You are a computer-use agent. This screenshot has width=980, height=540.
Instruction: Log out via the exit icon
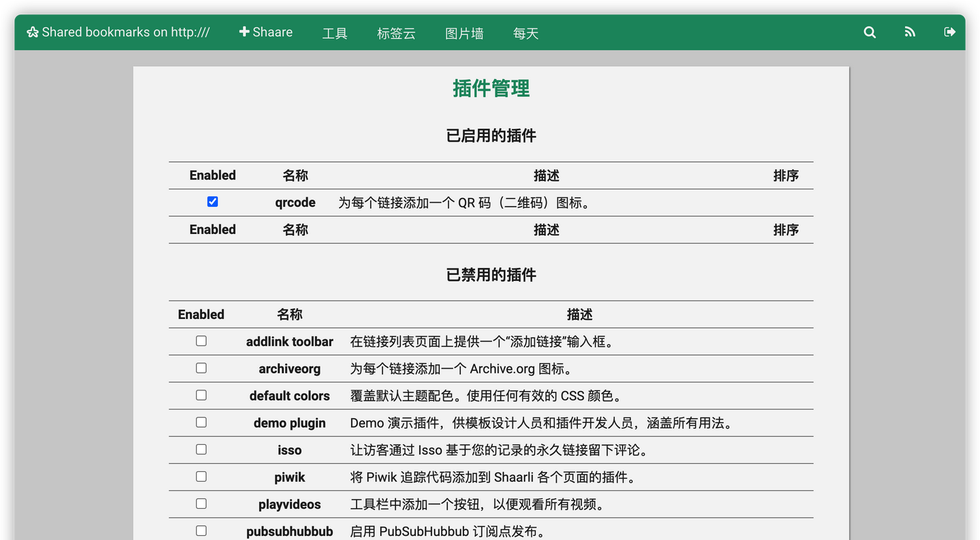tap(949, 32)
